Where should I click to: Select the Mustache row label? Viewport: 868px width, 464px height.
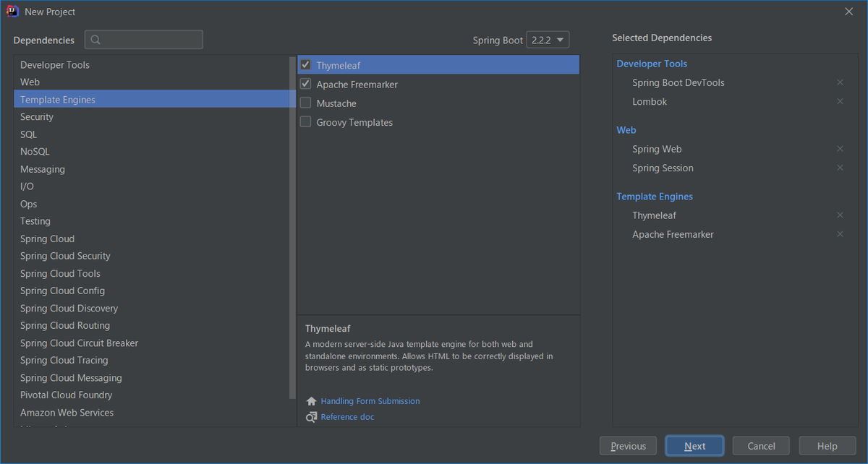tap(336, 103)
